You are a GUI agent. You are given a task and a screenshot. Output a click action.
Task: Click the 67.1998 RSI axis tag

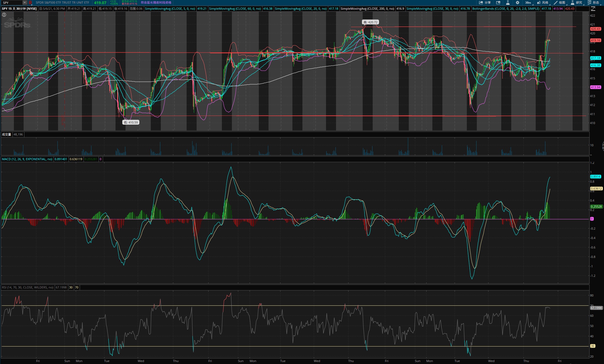[x=596, y=308]
